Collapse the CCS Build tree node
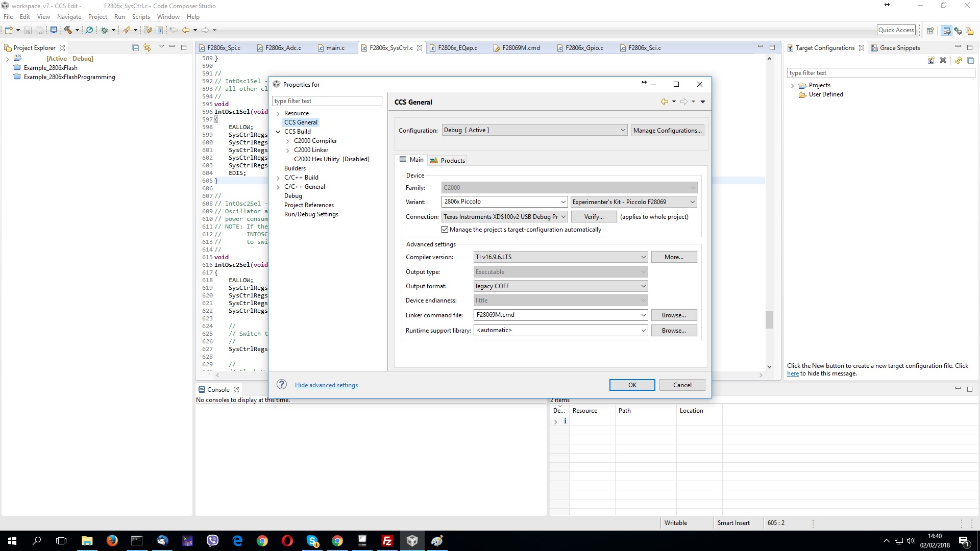The image size is (980, 551). [278, 132]
